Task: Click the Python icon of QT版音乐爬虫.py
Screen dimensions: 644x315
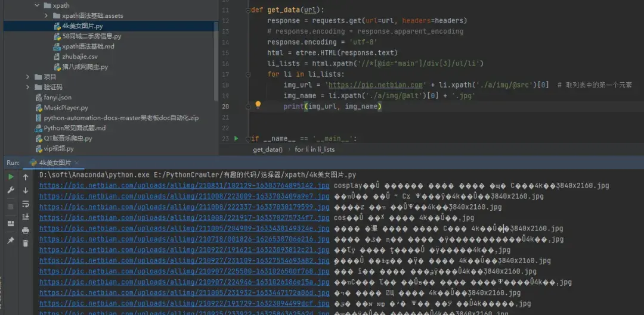Action: [39, 138]
